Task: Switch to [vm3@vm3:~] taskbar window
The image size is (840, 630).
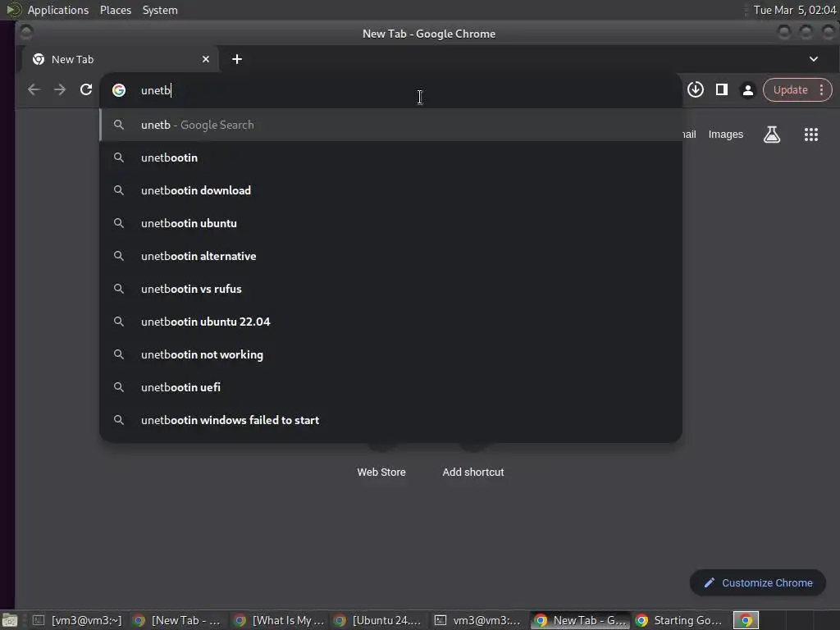Action: coord(77,620)
